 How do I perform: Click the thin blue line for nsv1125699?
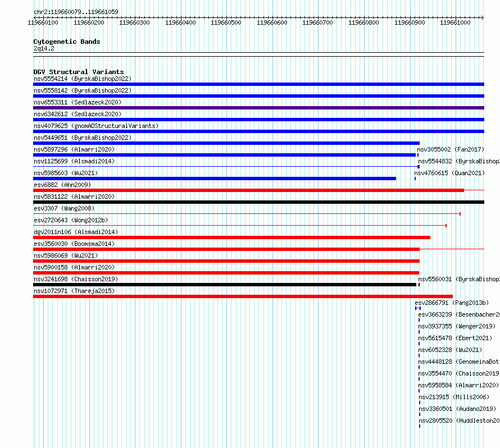[225, 167]
